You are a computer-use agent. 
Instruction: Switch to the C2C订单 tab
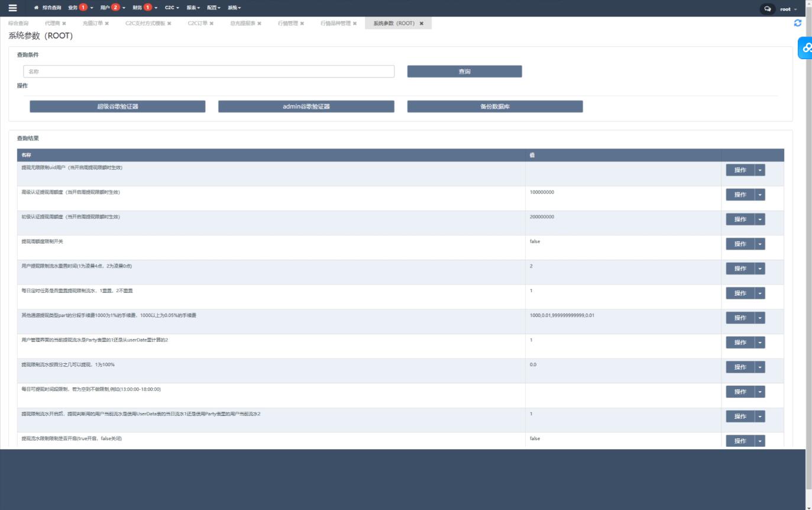198,24
